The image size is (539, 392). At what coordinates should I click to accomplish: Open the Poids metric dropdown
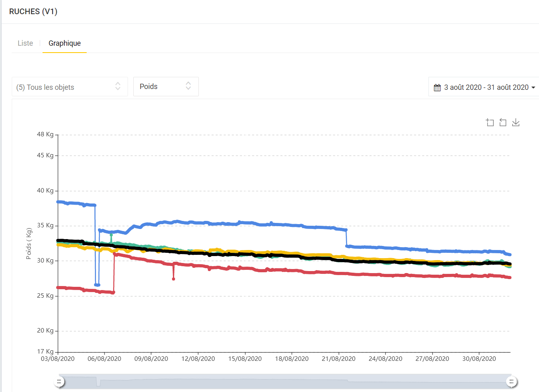166,87
